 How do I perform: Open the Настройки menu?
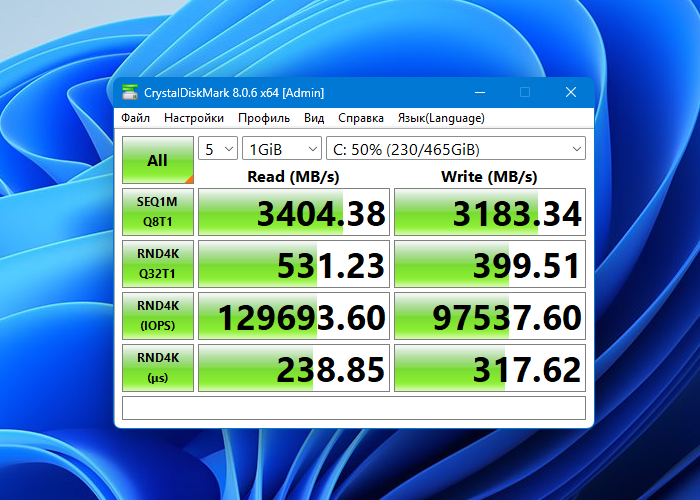pyautogui.click(x=194, y=118)
